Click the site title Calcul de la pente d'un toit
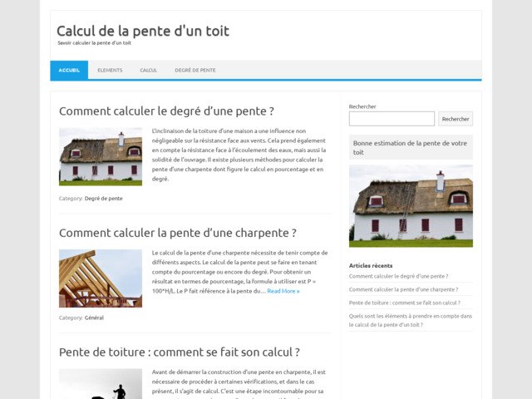532x399 pixels. (143, 31)
